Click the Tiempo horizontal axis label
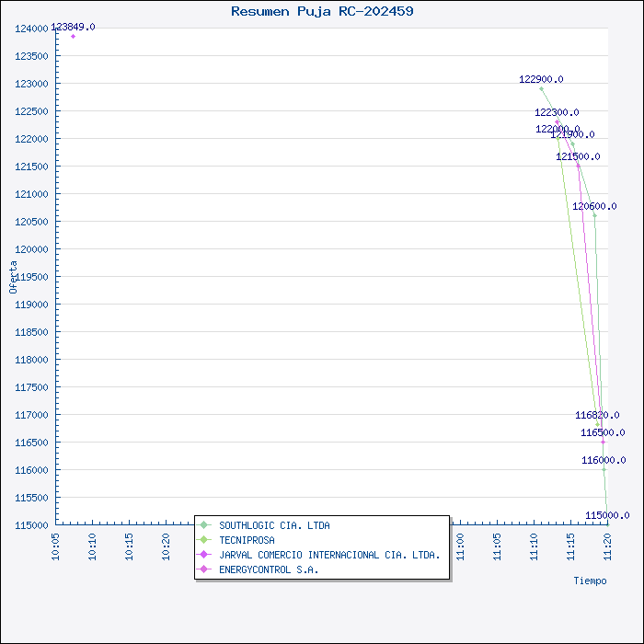 click(x=590, y=581)
